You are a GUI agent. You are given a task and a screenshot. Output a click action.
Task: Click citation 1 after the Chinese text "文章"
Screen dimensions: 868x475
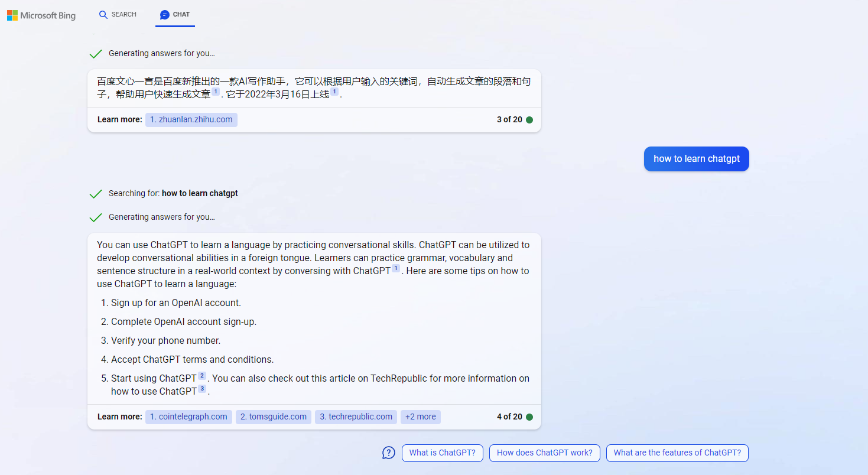216,92
